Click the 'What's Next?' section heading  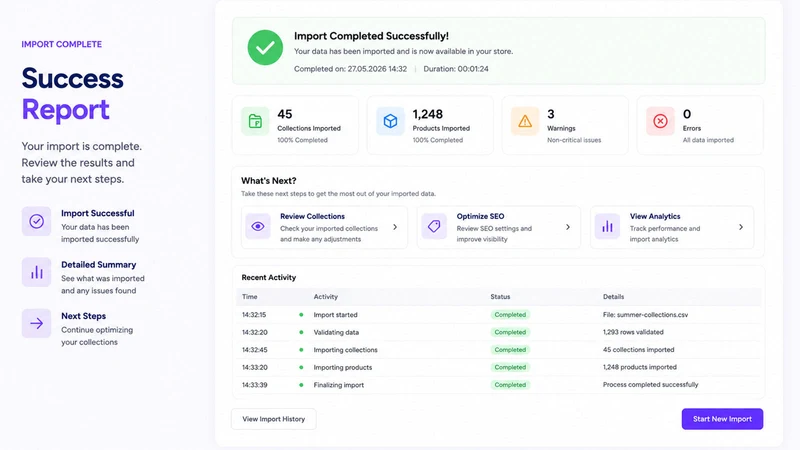pos(269,181)
